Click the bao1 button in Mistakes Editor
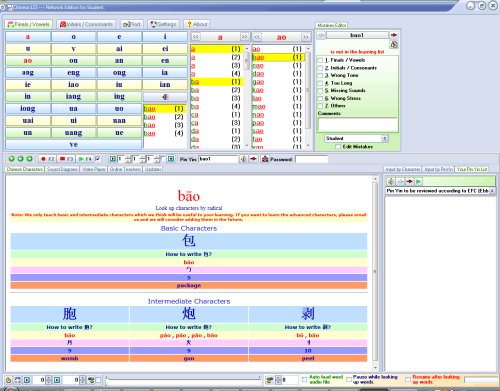 (x=357, y=35)
